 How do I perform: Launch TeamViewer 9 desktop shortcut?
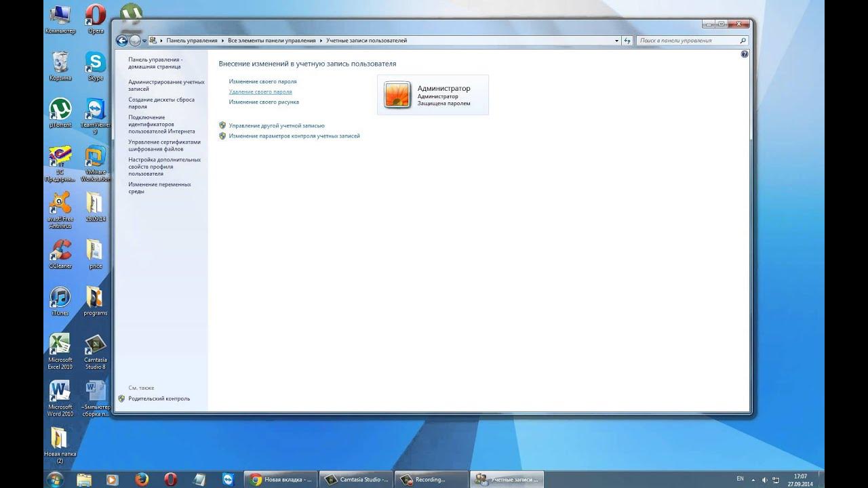click(x=96, y=116)
